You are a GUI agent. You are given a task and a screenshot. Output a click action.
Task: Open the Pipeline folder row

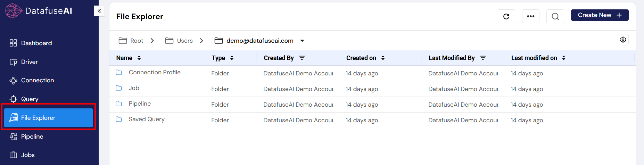[x=140, y=104]
